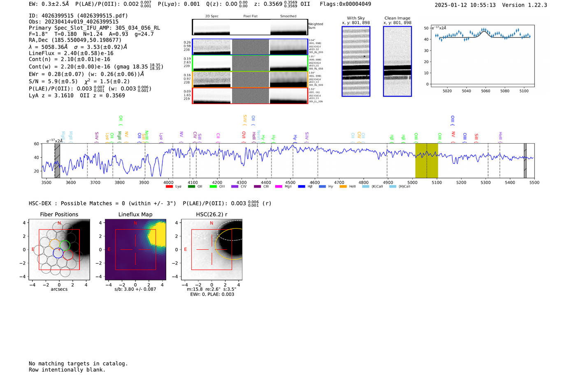Click the 2D Spec column header
Screen dimensions: 576x392
pos(212,16)
